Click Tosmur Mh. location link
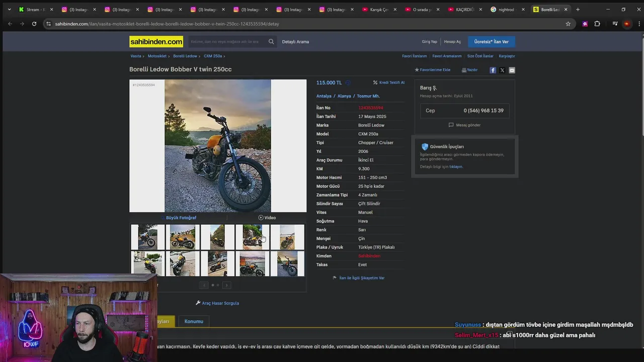This screenshot has width=644, height=362. [x=368, y=96]
